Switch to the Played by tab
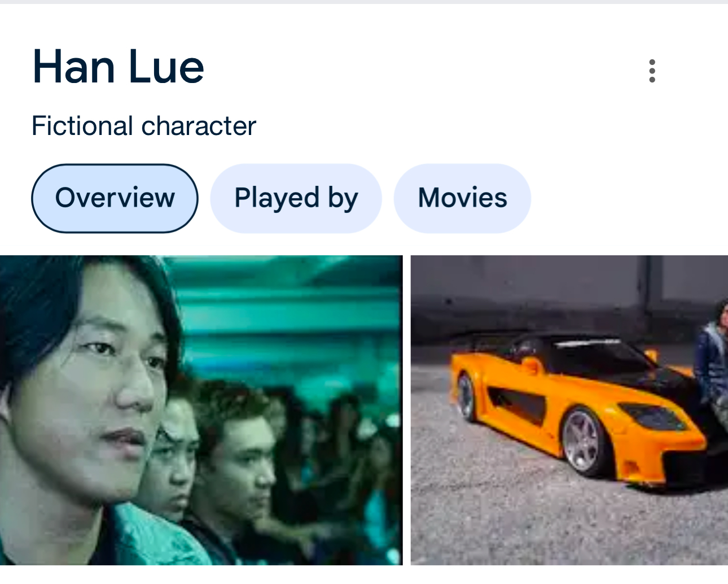 pyautogui.click(x=296, y=198)
